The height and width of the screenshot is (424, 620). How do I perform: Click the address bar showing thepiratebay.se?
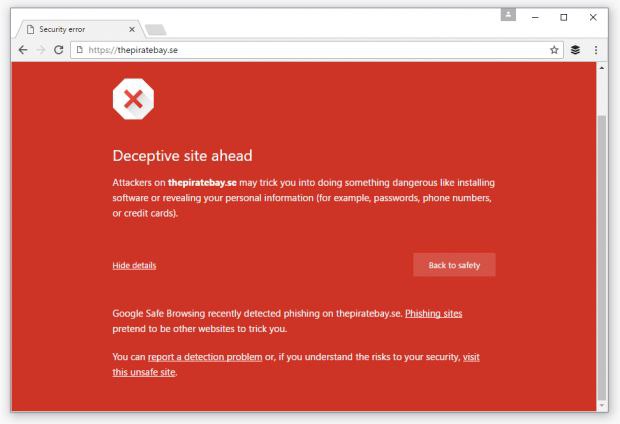316,50
